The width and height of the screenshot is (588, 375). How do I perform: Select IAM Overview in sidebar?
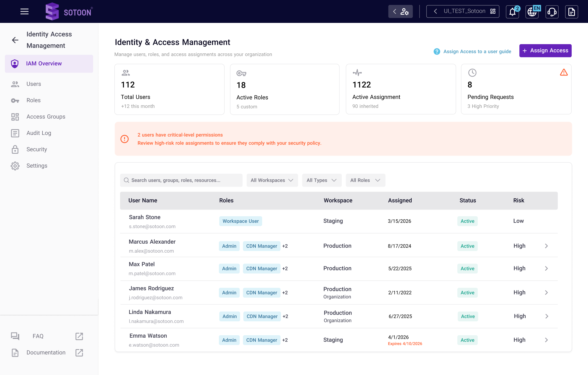49,63
